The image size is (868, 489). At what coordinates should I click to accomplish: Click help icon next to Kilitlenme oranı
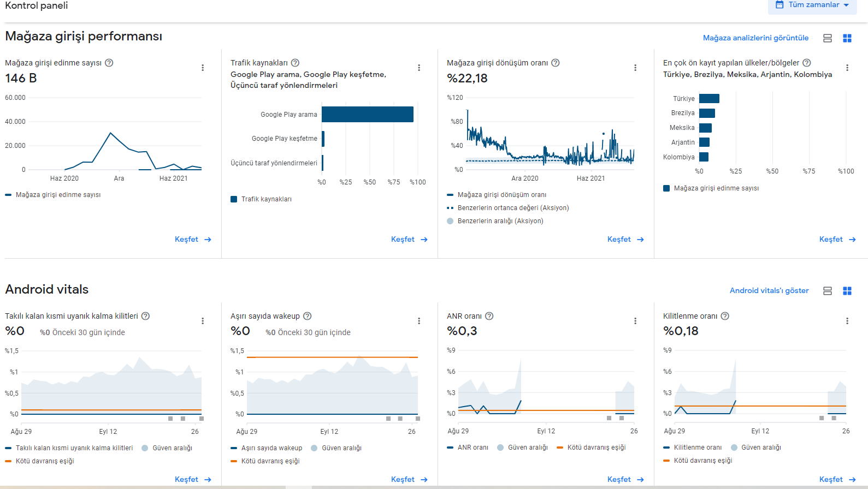coord(725,316)
